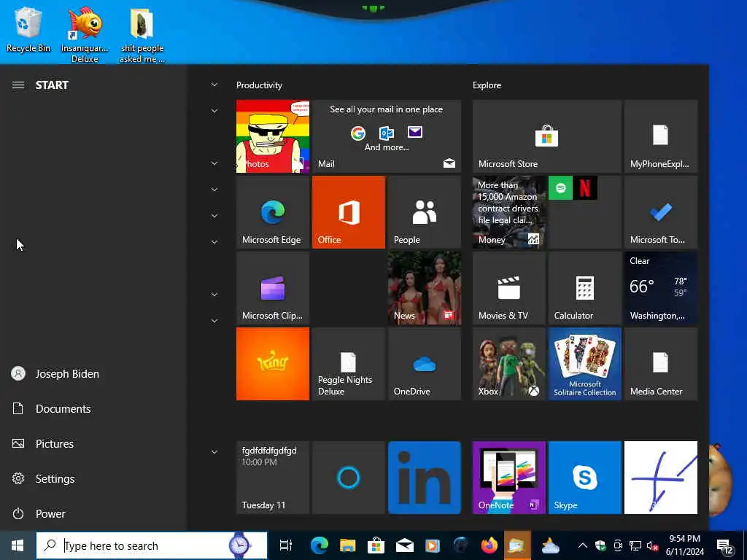Viewport: 747px width, 560px height.
Task: Open the Mail envelope icon on taskbar
Action: pos(404,545)
